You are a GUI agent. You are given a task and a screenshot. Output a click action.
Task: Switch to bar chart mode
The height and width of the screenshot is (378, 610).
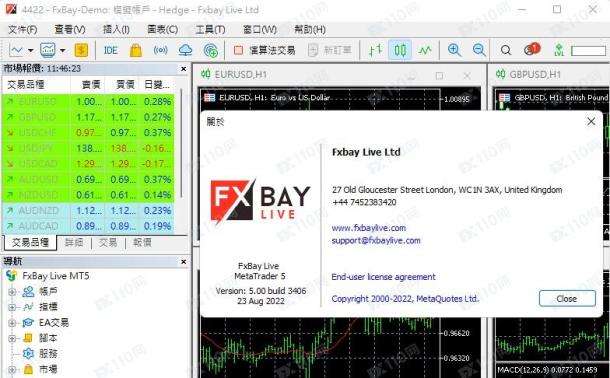[x=375, y=50]
